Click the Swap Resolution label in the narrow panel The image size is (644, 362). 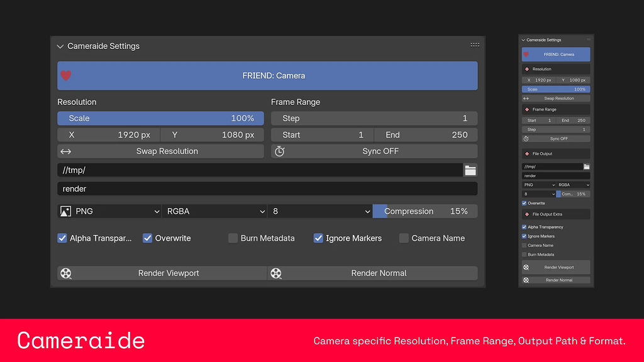coord(559,99)
